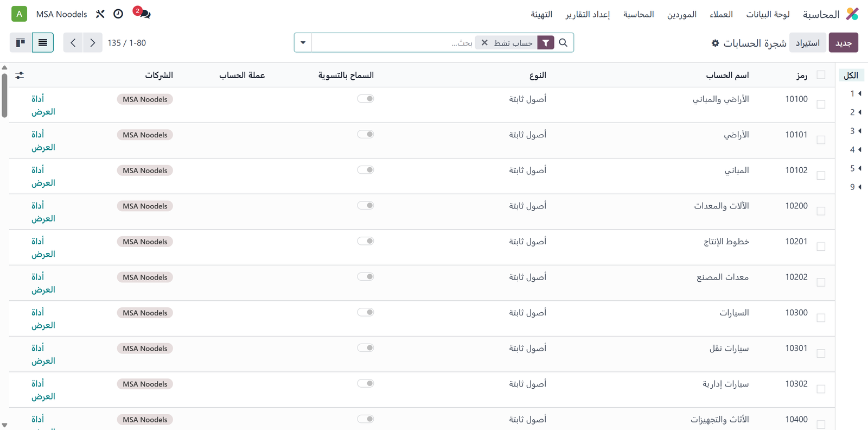
Task: Click the vertical scrollbar on the left
Action: coord(4,95)
